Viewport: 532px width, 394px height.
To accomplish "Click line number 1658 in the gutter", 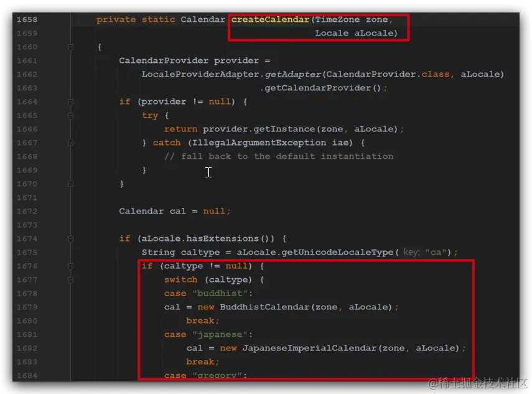I will (x=27, y=20).
